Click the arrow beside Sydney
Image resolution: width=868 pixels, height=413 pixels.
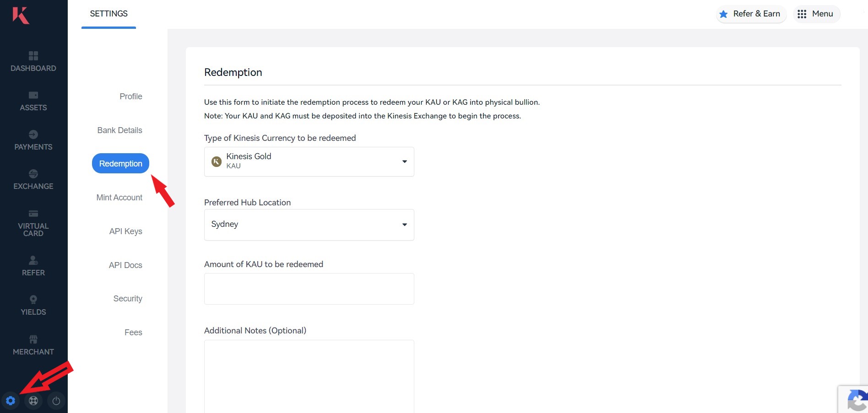tap(405, 225)
